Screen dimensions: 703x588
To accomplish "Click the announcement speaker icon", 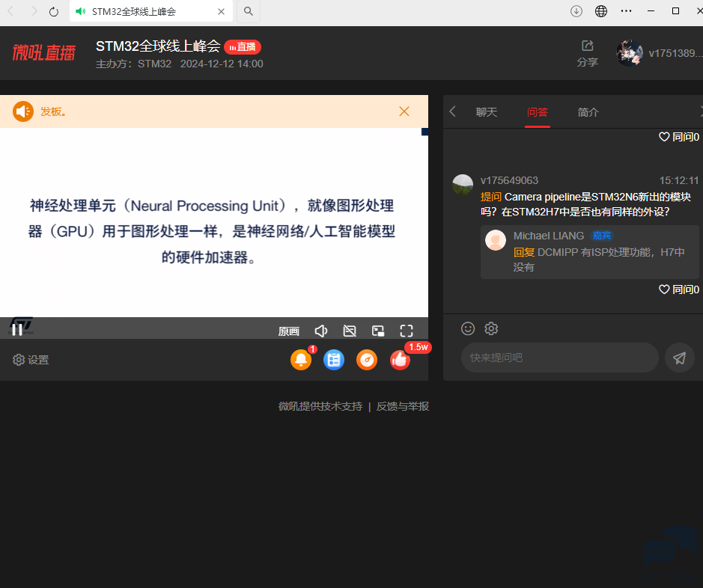I will tap(23, 111).
